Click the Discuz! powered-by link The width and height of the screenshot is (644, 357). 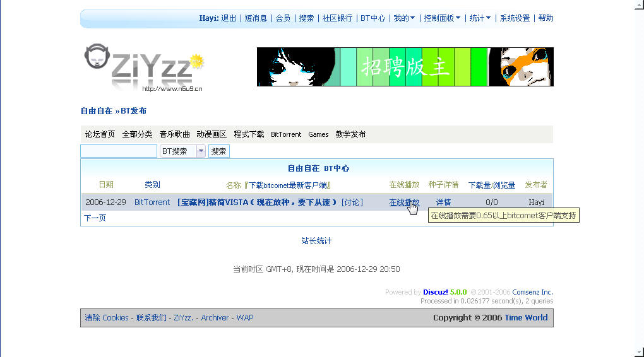pos(436,292)
